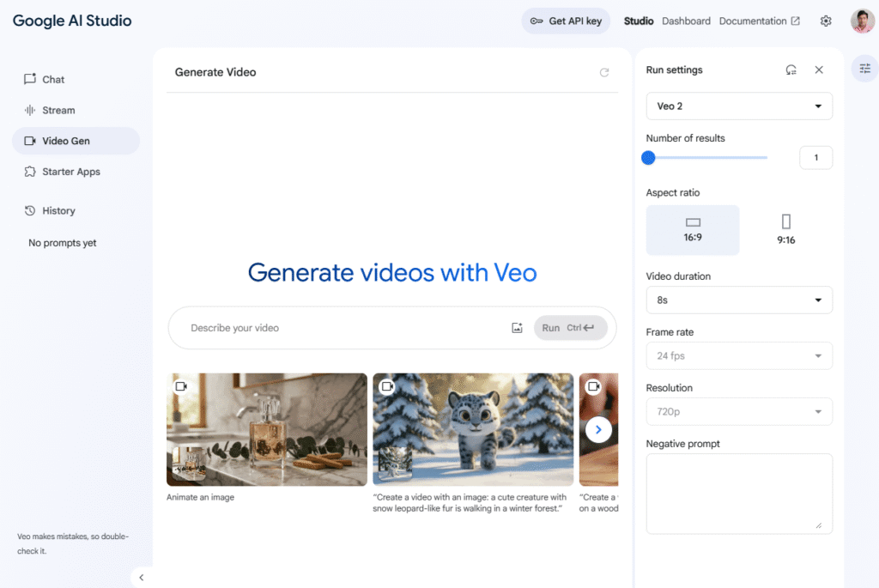Select the 9:16 aspect ratio

[785, 230]
